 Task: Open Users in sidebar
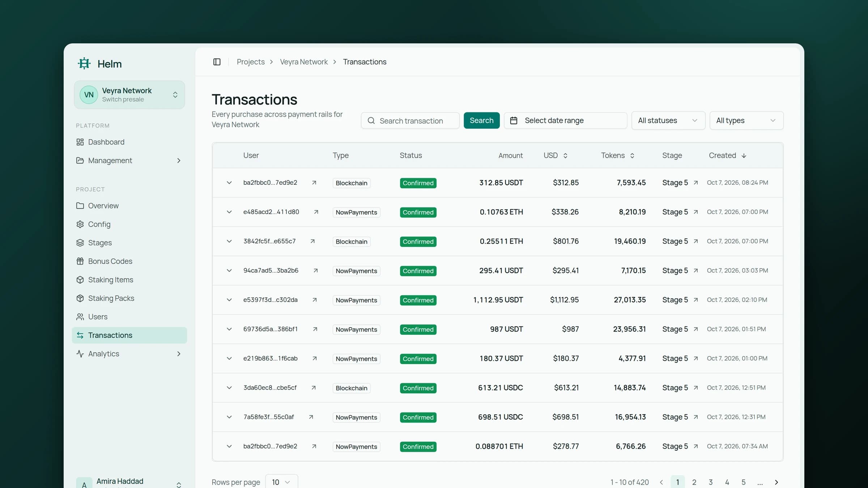[x=129, y=317]
